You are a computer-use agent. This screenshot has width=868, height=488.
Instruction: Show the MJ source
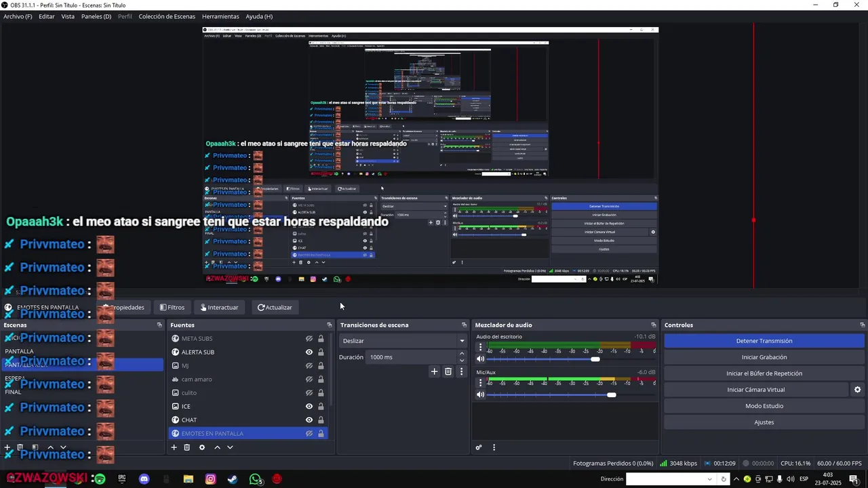click(309, 366)
